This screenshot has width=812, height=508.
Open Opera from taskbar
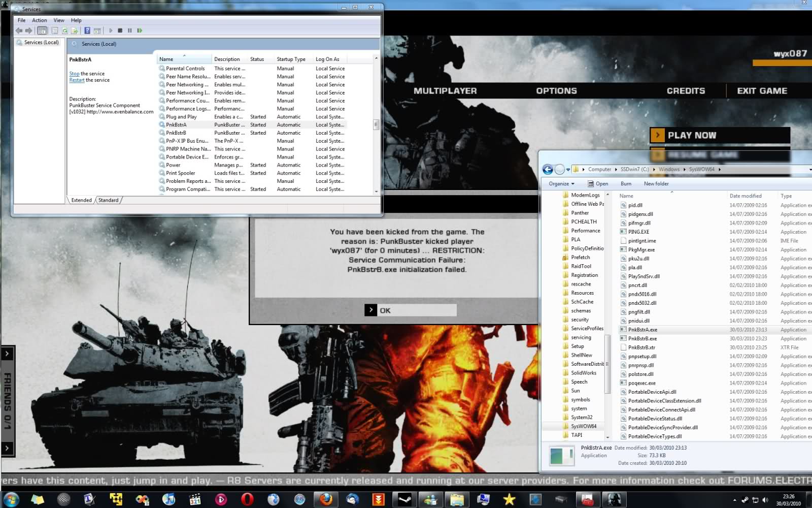pos(247,499)
